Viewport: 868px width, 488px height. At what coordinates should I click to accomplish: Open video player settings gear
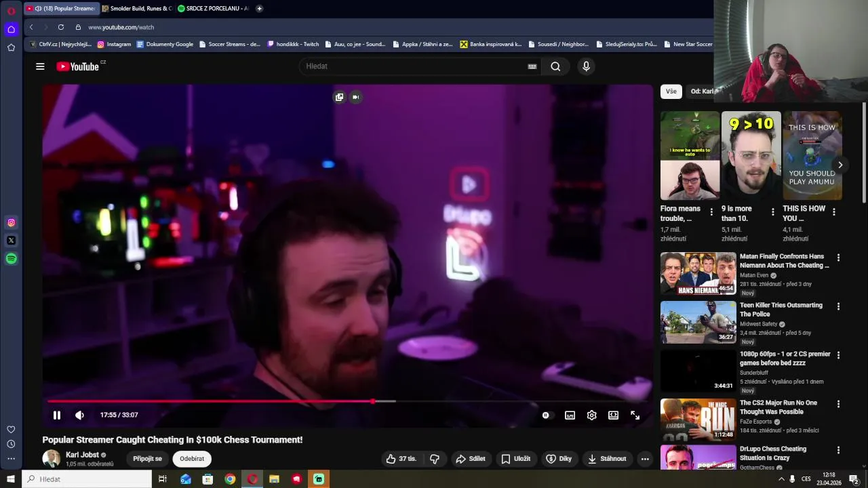pos(591,415)
